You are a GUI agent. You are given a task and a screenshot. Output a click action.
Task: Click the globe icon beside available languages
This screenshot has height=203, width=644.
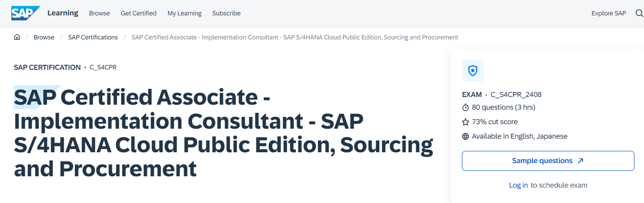(465, 136)
